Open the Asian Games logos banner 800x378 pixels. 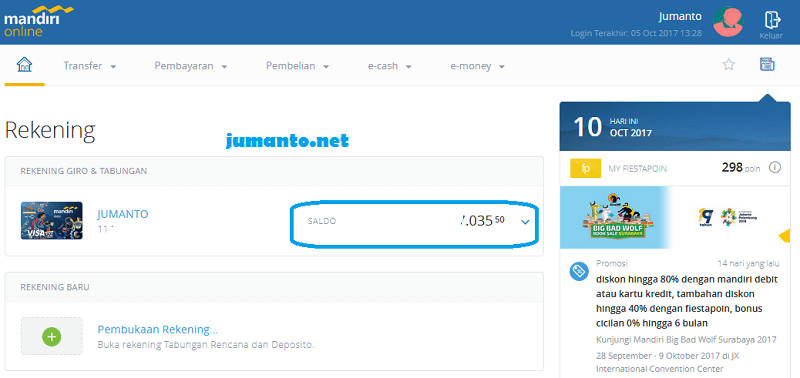tap(728, 217)
